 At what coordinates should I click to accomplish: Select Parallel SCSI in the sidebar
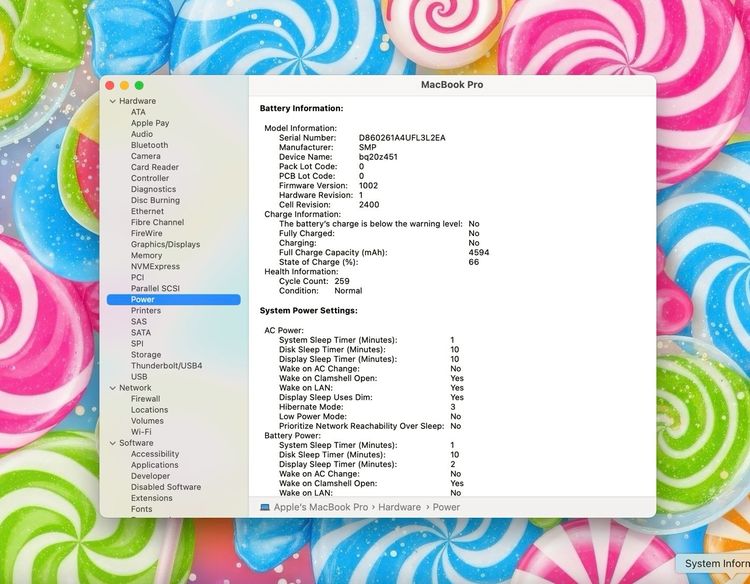click(x=155, y=288)
